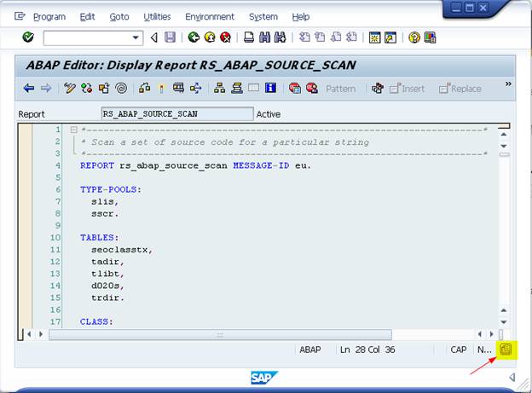532x393 pixels.
Task: Click the Save diskette icon
Action: tap(170, 37)
